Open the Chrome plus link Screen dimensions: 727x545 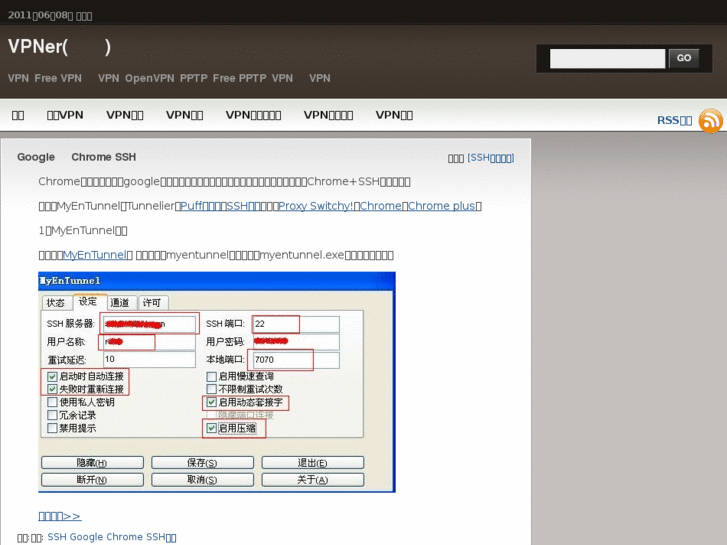[x=441, y=206]
